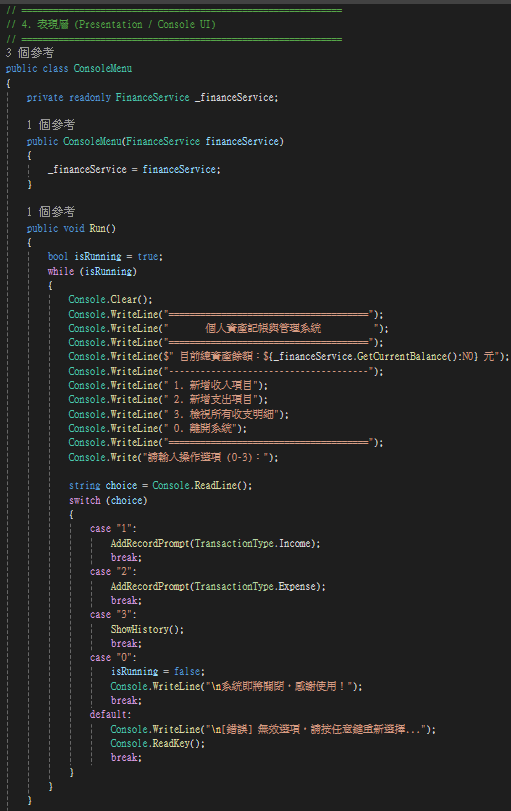
Task: Click the '[錯誤] 無效選項' error WriteLine
Action: point(273,729)
